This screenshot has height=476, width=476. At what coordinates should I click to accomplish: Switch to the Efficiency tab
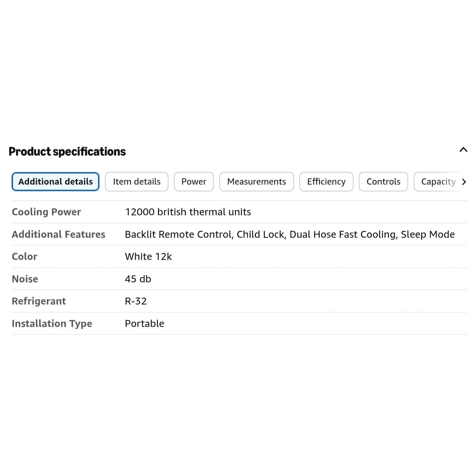(x=326, y=182)
